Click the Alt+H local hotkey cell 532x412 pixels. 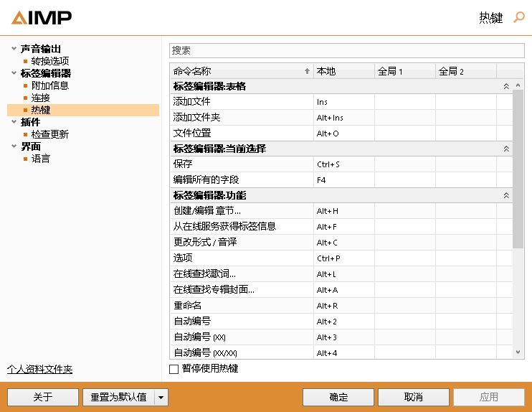click(344, 211)
